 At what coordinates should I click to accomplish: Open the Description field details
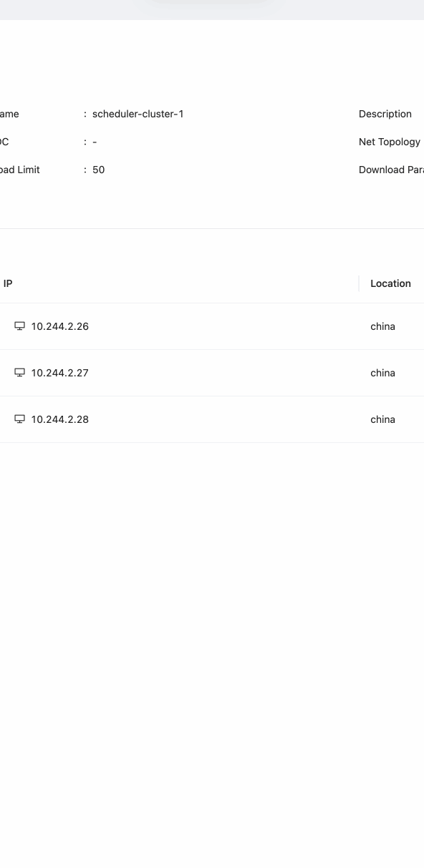tap(385, 114)
